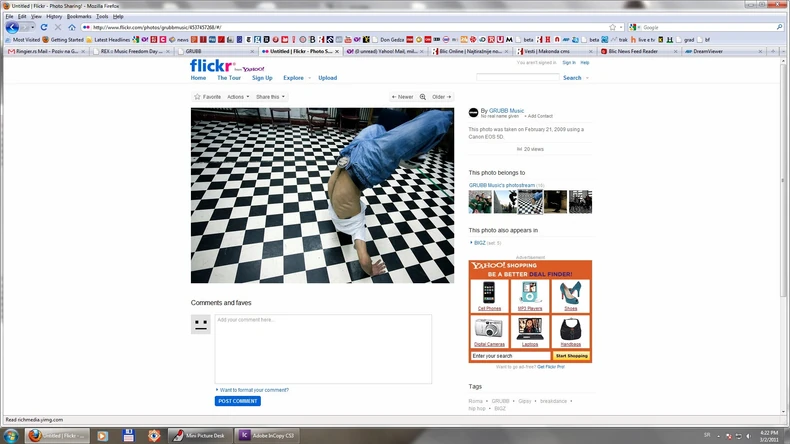Open first thumbnail in GRUBB Music's photostream

pos(480,202)
